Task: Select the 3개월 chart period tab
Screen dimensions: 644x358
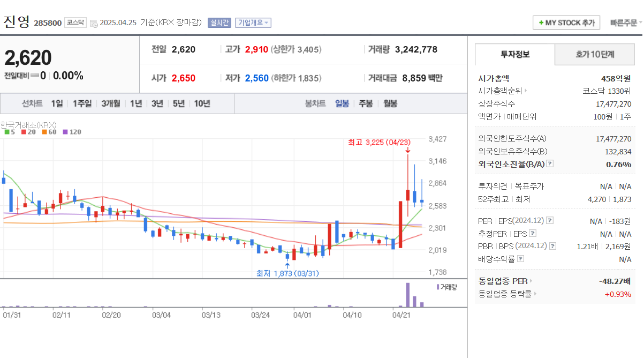Action: tap(110, 103)
